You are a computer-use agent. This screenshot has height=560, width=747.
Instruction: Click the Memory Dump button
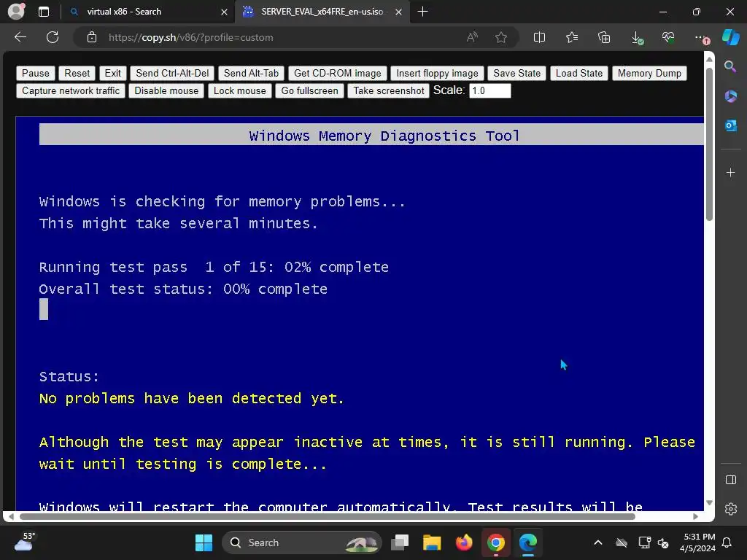[649, 74]
